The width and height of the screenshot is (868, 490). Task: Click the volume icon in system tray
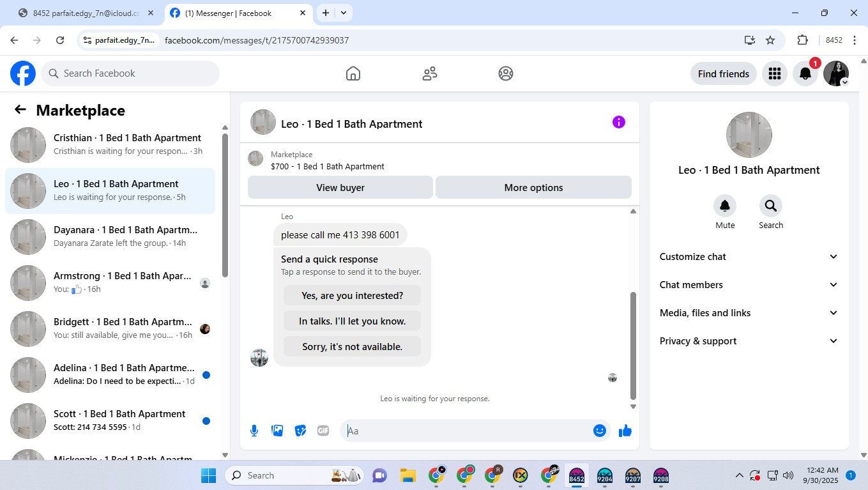point(788,475)
